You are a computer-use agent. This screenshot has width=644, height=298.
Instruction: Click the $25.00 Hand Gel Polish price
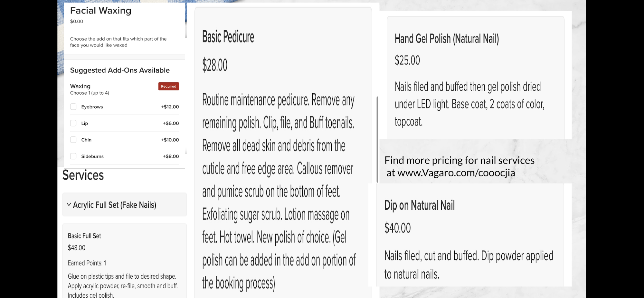click(407, 60)
